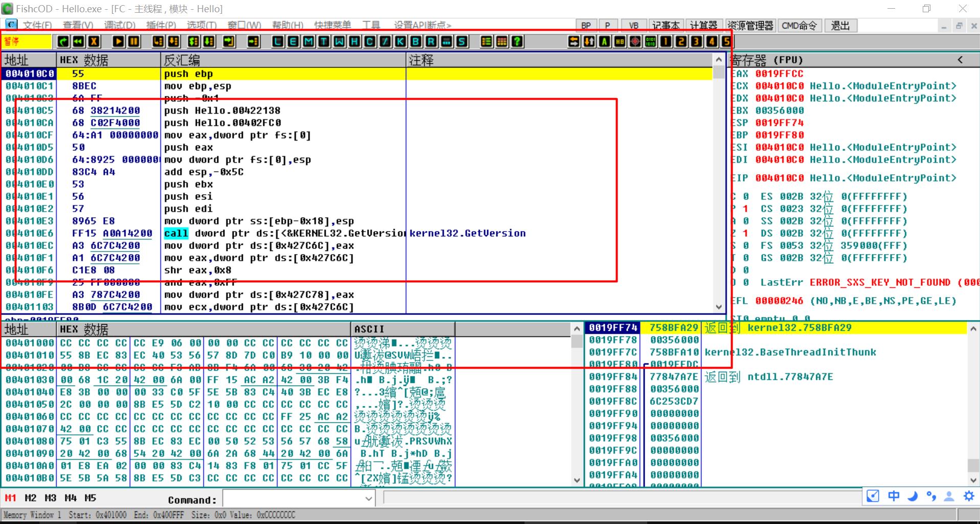
Task: Launch the 计算器 calculator button
Action: click(704, 26)
